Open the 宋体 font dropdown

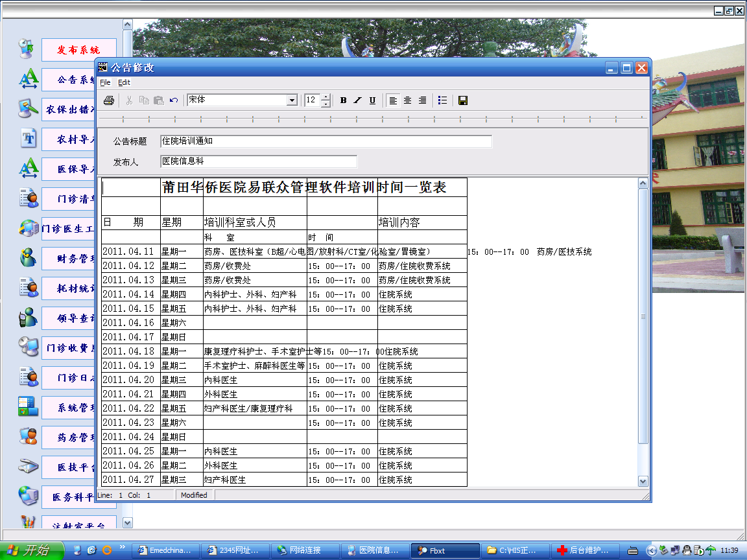coord(292,100)
